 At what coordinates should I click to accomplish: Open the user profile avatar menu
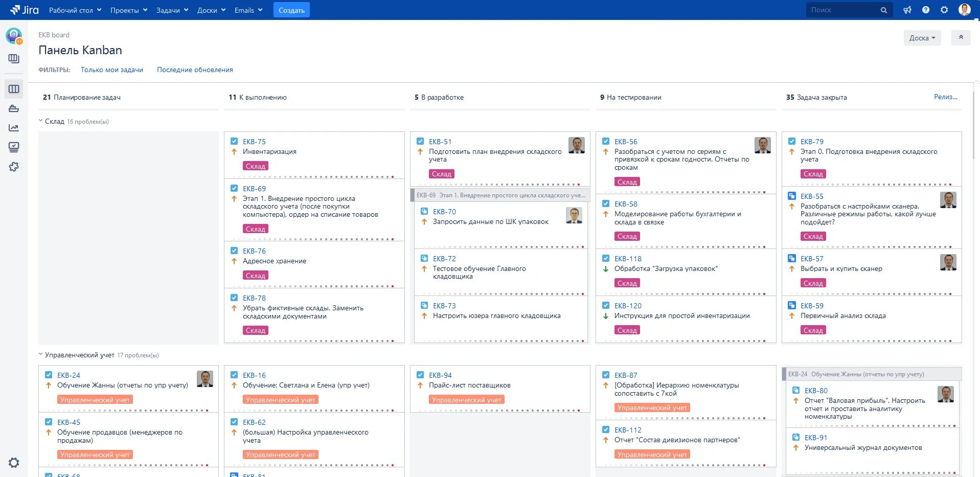tap(965, 10)
